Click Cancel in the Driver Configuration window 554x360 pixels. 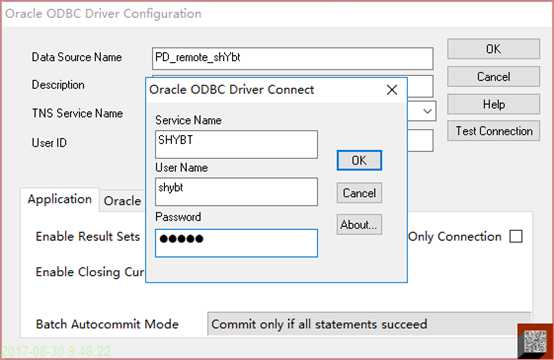pos(493,76)
